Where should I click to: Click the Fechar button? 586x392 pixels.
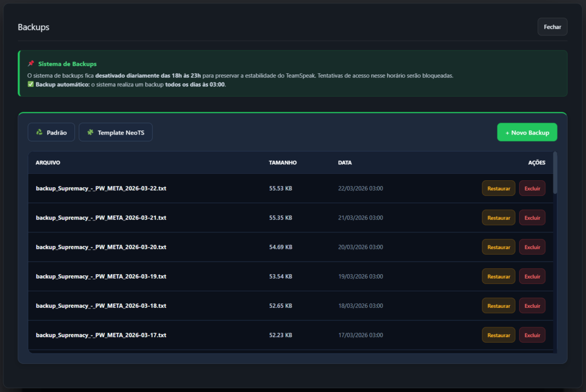point(552,26)
